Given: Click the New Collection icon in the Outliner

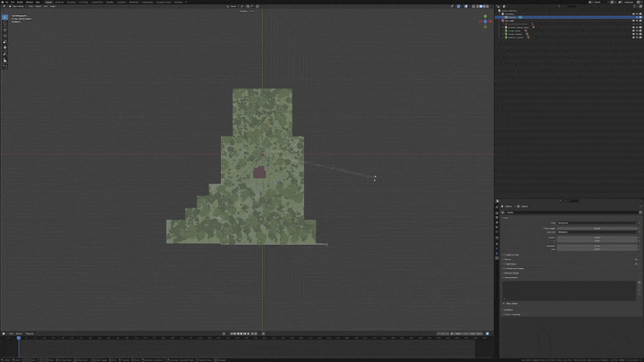Looking at the screenshot, I should [640, 6].
